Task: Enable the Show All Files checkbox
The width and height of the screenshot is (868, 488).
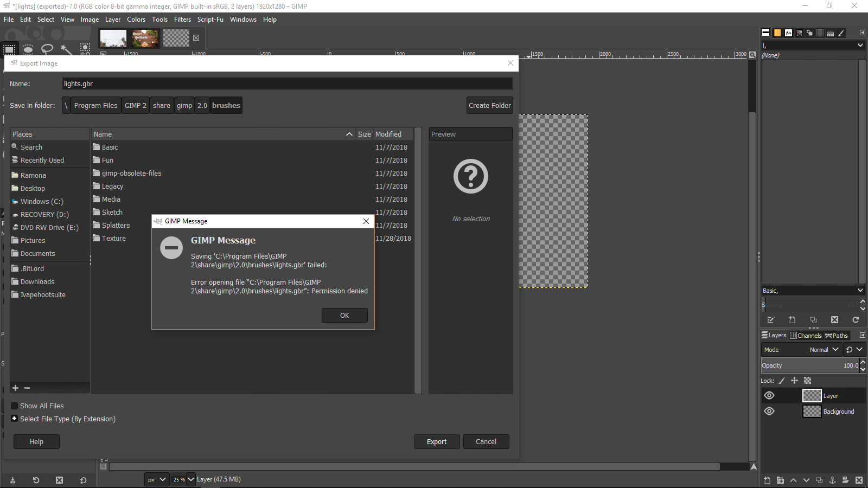Action: click(x=15, y=406)
